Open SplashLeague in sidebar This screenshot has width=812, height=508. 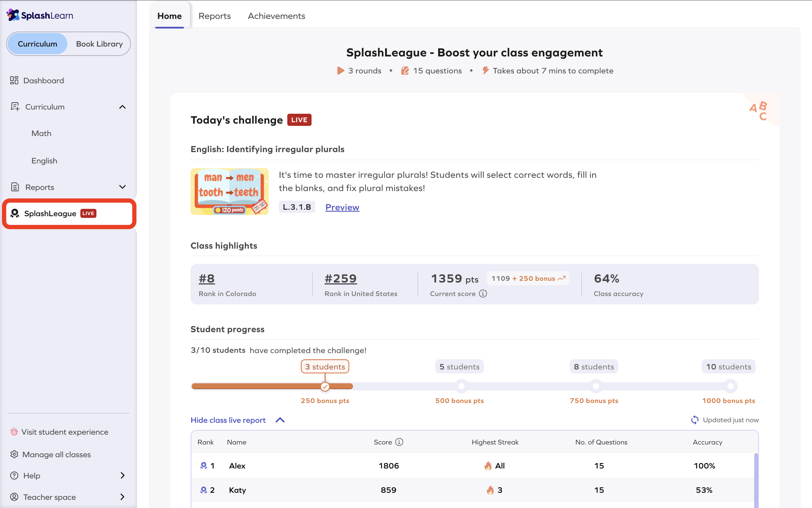69,213
